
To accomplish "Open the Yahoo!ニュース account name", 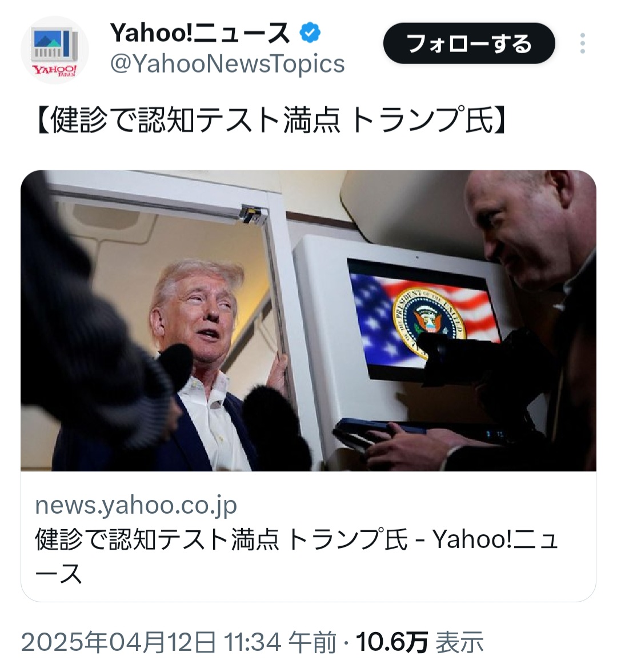I will point(200,33).
